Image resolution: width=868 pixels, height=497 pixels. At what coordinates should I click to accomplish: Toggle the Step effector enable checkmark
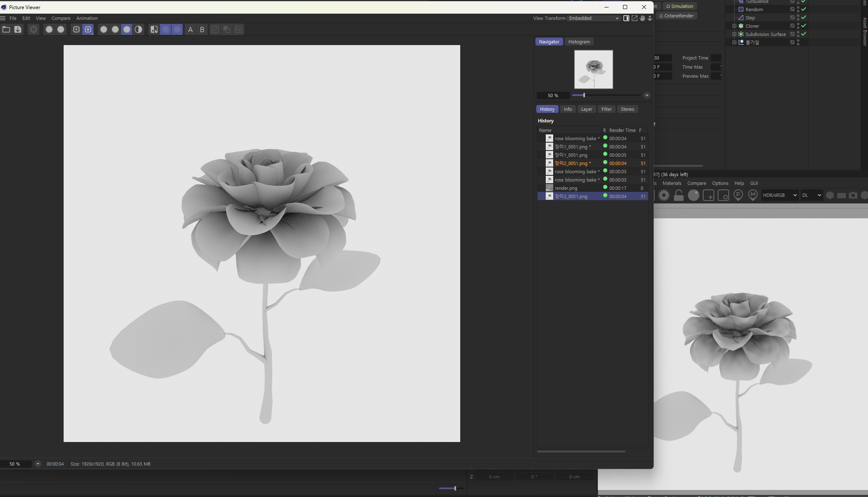click(804, 17)
